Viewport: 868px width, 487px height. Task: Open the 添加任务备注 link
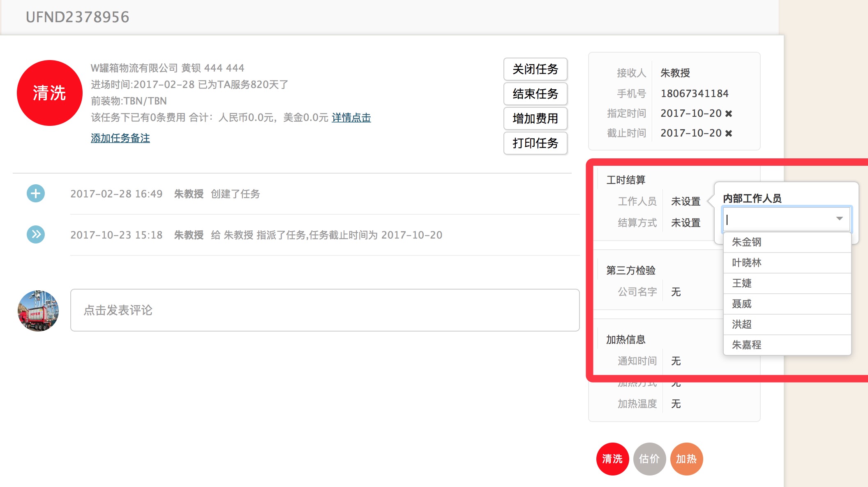120,138
